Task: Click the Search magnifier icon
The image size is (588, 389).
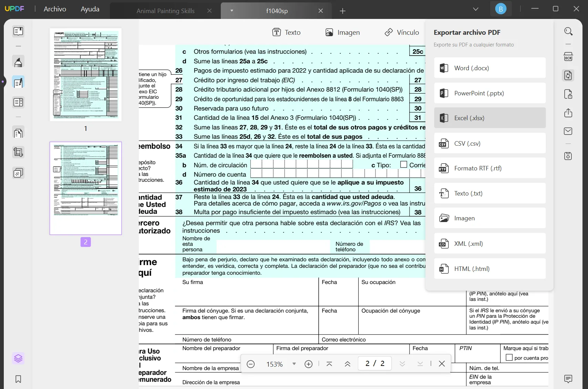Action: [x=568, y=31]
